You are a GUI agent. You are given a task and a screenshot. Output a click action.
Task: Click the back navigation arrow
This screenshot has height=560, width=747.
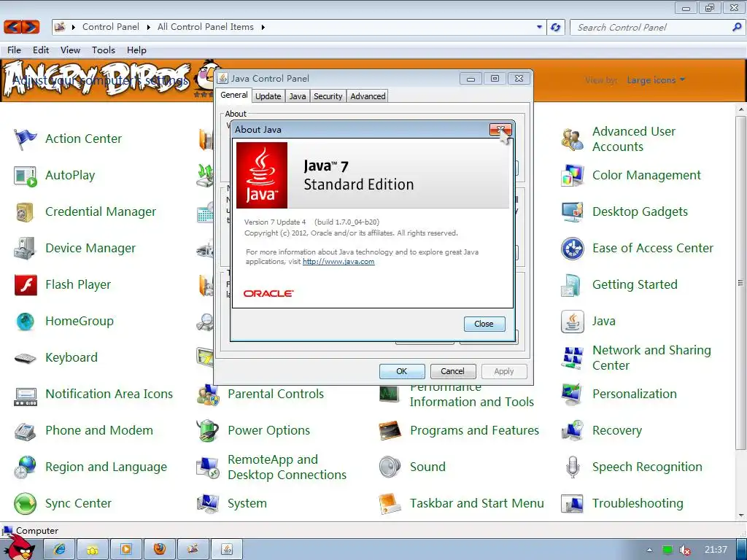[13, 27]
